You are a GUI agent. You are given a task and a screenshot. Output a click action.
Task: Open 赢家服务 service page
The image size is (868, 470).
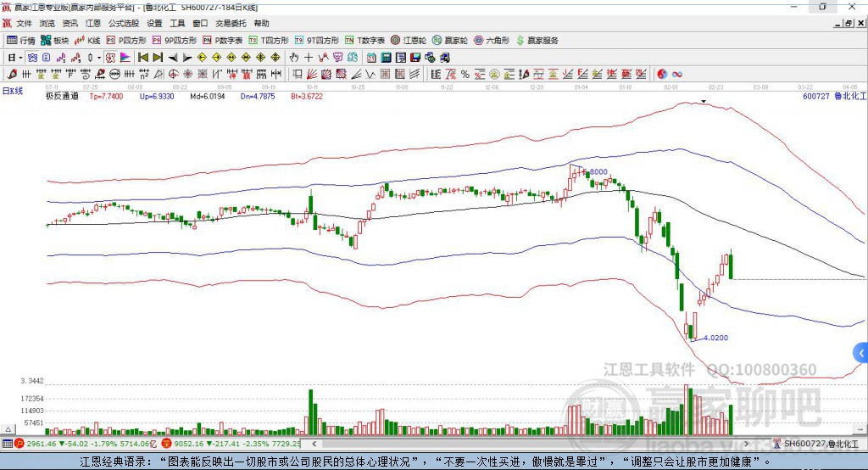[537, 41]
